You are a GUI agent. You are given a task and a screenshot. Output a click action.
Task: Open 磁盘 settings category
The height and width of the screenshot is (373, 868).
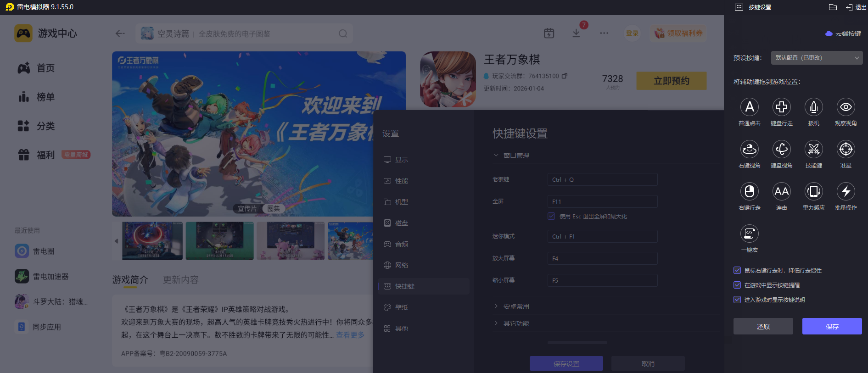423,223
